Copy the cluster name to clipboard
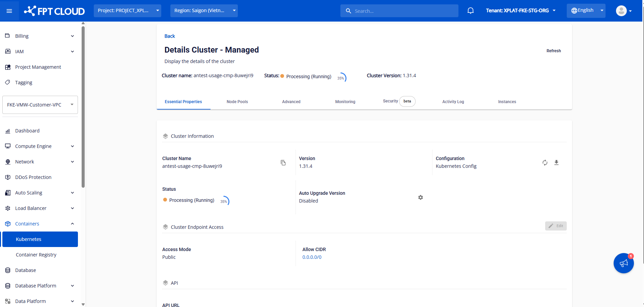Image resolution: width=644 pixels, height=307 pixels. [283, 163]
